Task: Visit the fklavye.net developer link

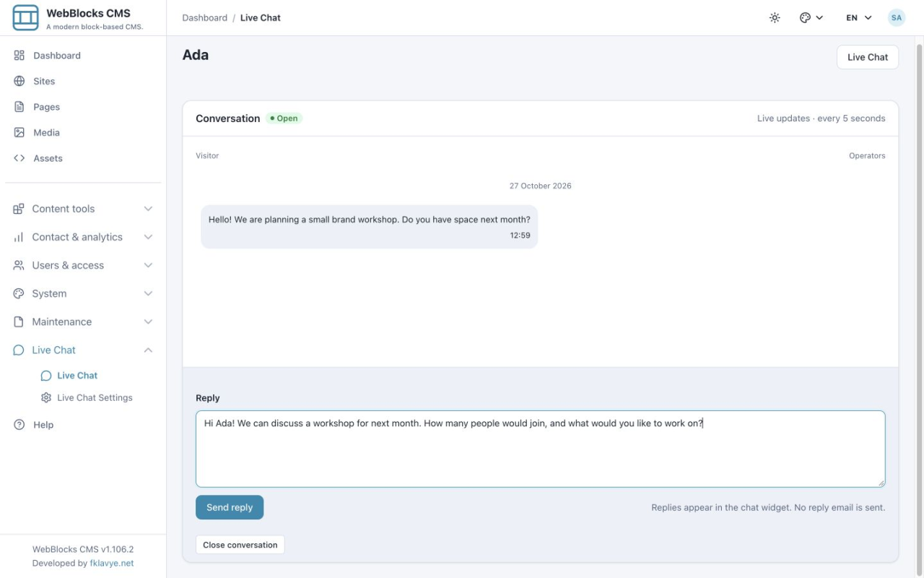Action: [x=112, y=563]
